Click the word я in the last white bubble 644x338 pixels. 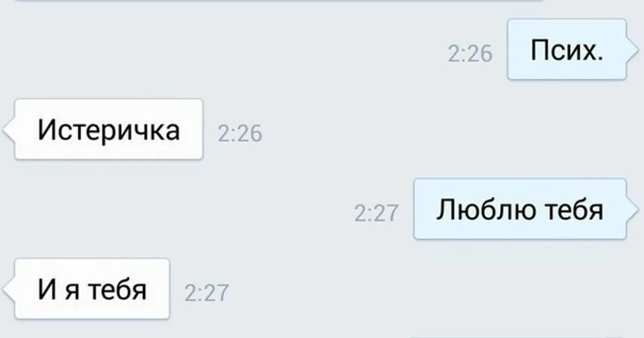tap(72, 292)
